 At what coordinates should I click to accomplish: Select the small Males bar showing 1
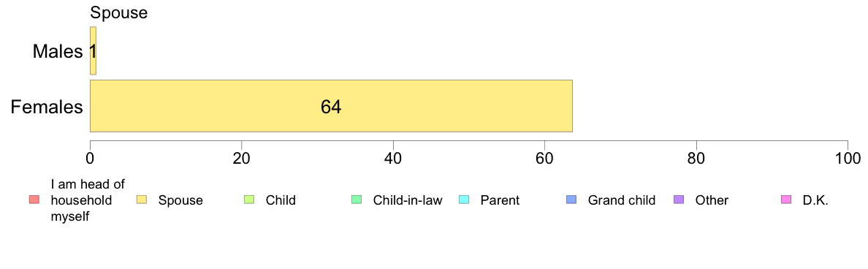(x=93, y=51)
